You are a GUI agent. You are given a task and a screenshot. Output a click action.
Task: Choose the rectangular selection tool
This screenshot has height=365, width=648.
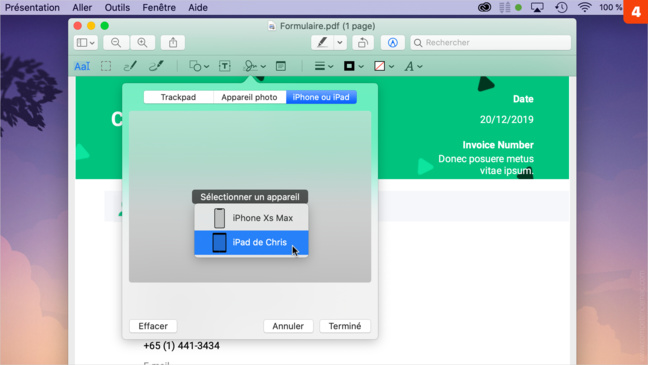pos(106,66)
